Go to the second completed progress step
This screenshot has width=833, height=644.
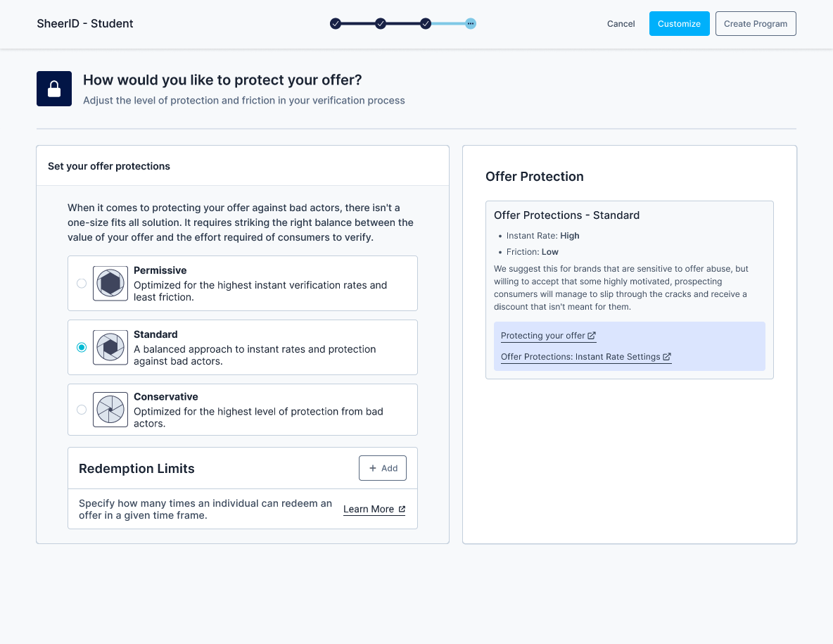pyautogui.click(x=381, y=24)
